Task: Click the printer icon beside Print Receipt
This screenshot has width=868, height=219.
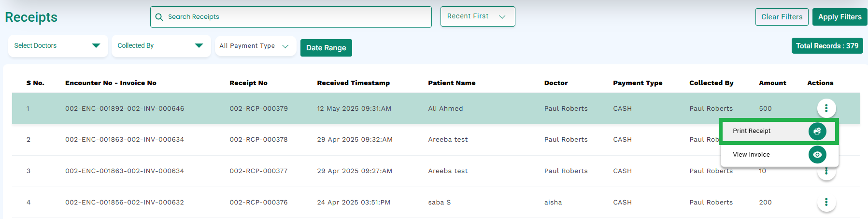Action: 817,131
